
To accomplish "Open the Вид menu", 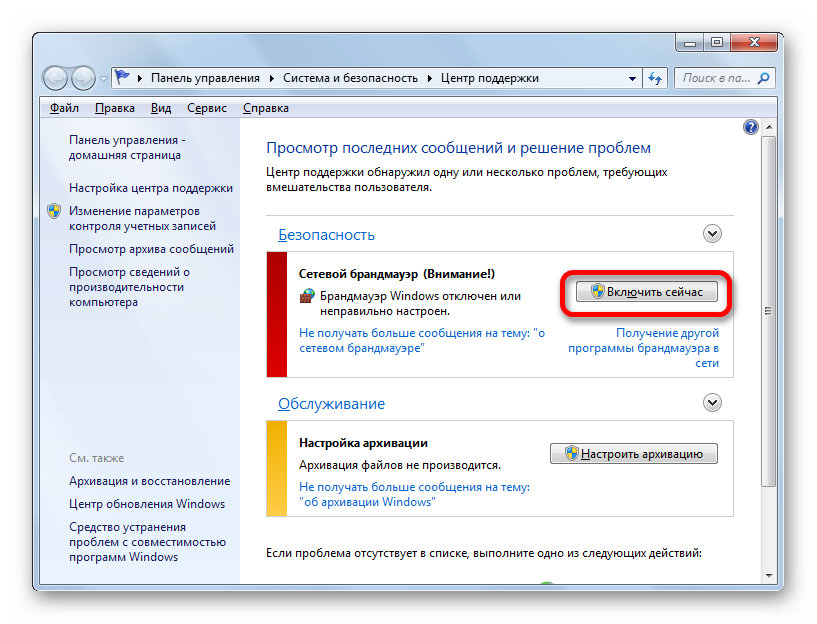I will 161,108.
